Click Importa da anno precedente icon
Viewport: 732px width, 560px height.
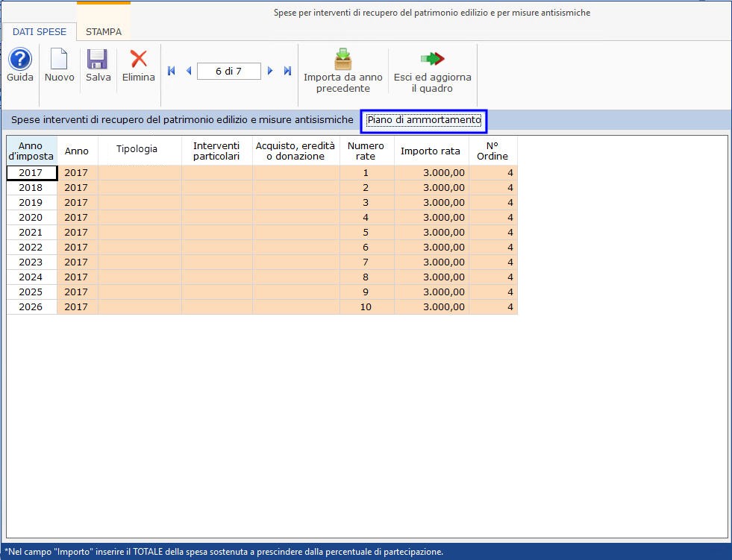click(343, 59)
